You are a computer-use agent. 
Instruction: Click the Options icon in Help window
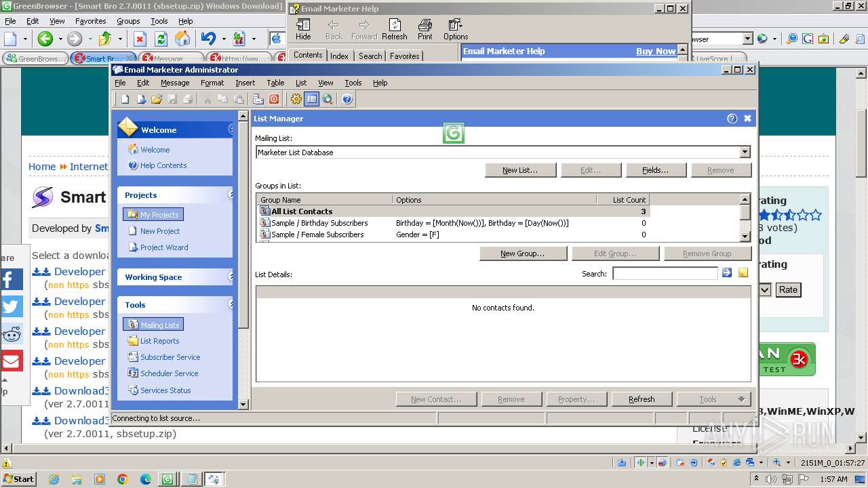point(456,30)
